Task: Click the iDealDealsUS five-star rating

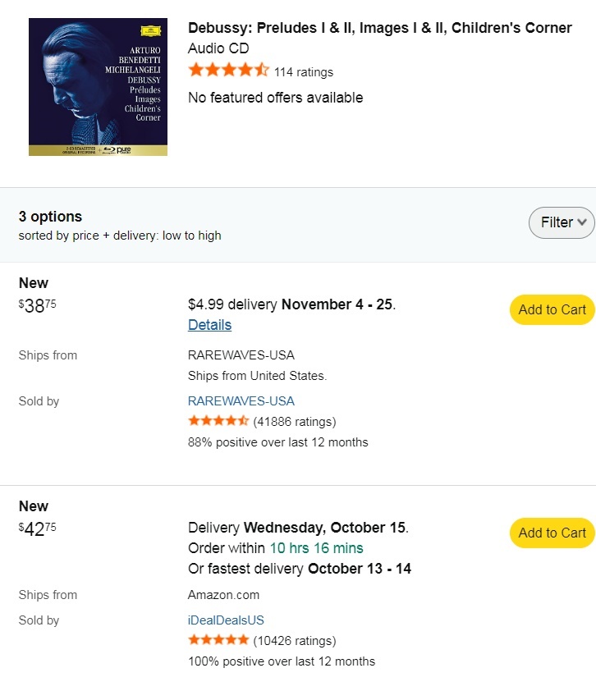Action: coord(218,640)
